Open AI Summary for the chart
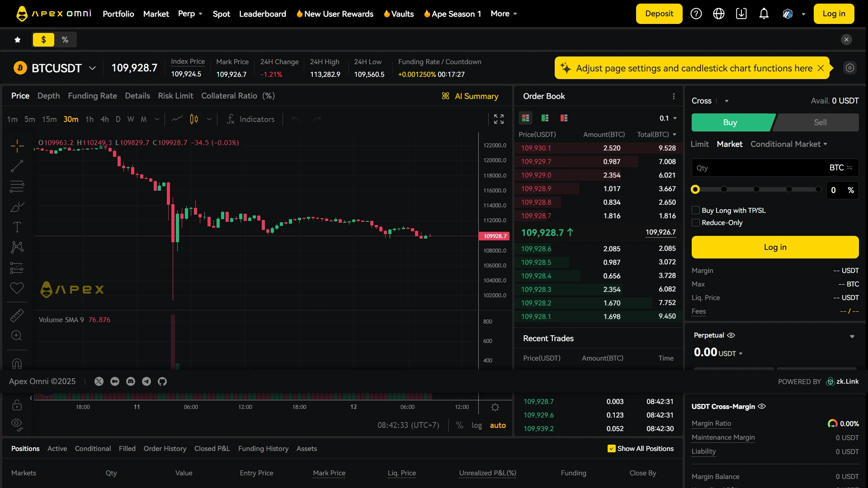Viewport: 868px width, 488px height. 471,96
